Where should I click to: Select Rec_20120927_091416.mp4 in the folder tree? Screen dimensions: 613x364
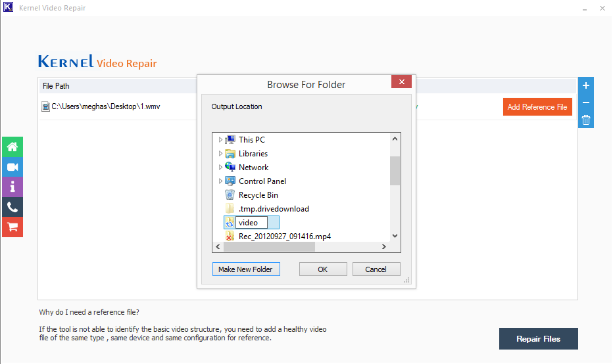[x=285, y=237]
